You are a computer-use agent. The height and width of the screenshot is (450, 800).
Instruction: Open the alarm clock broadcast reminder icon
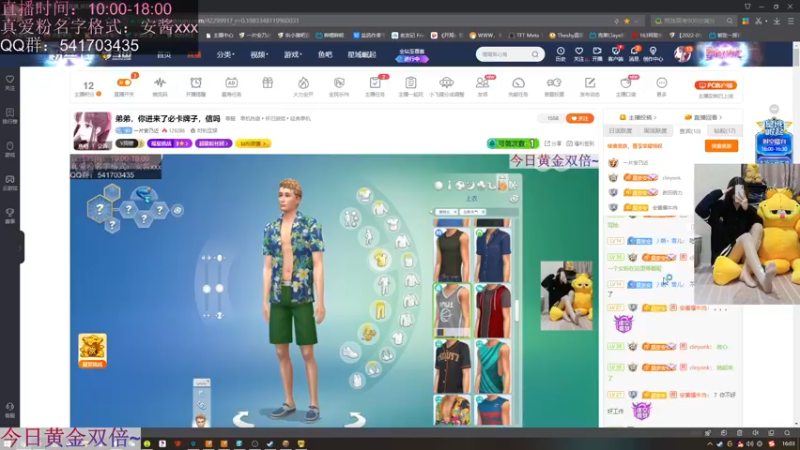point(196,83)
